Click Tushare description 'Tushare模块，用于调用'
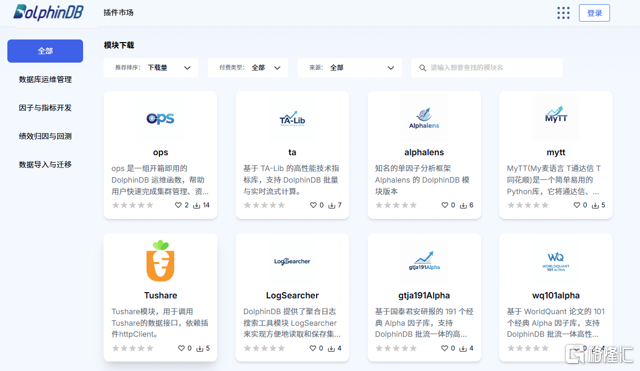640x371 pixels. (160, 323)
